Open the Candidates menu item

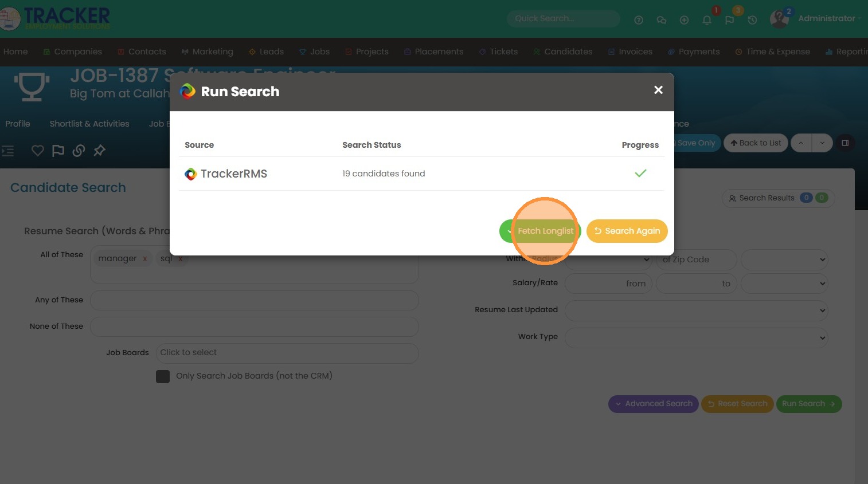pos(568,52)
